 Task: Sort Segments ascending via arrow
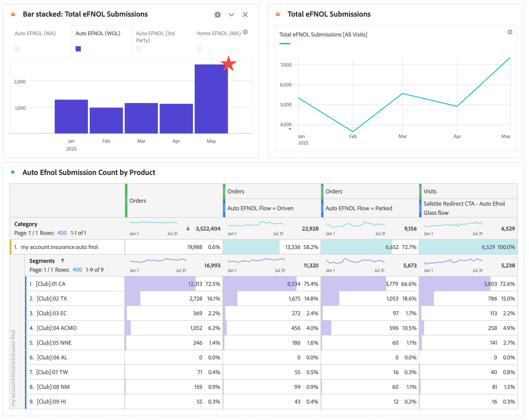point(63,261)
